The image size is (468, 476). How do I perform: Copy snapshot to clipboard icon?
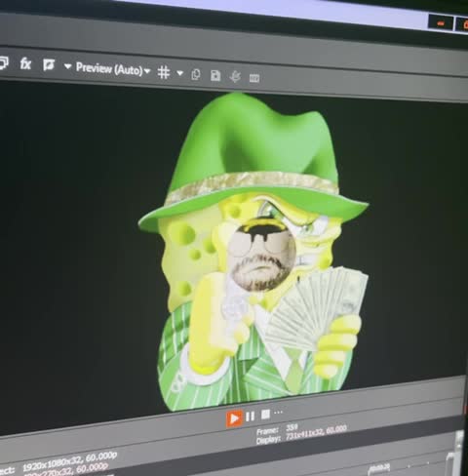point(196,74)
